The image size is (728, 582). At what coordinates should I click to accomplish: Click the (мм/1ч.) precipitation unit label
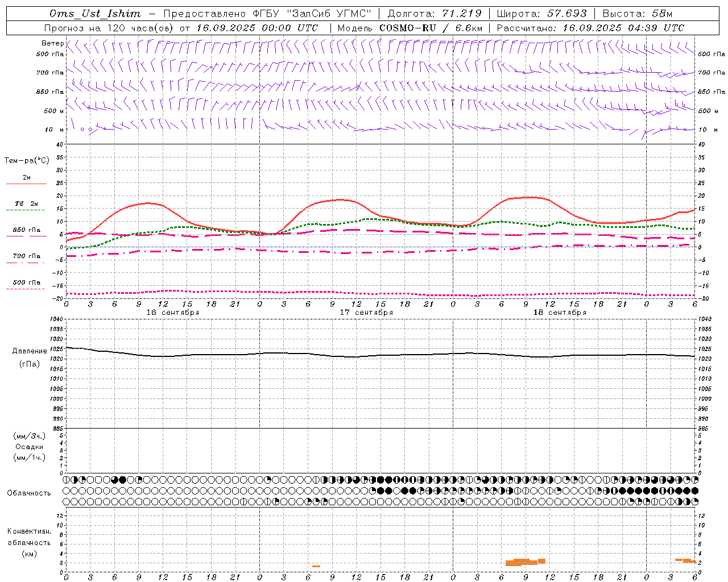[30, 458]
